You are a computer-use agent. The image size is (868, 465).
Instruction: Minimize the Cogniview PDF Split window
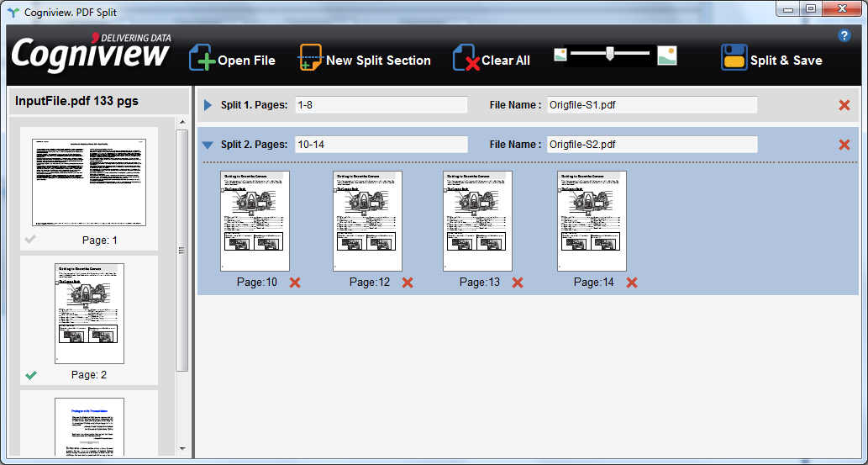pyautogui.click(x=788, y=9)
